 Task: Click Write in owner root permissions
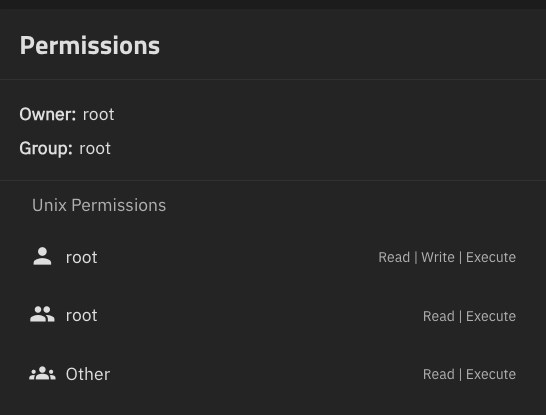coord(438,257)
